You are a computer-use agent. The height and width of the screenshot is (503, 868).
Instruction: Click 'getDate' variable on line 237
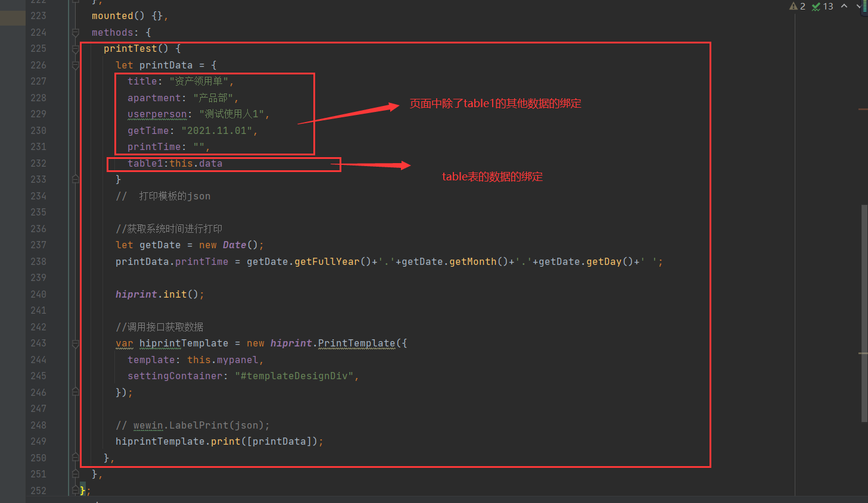tap(160, 245)
